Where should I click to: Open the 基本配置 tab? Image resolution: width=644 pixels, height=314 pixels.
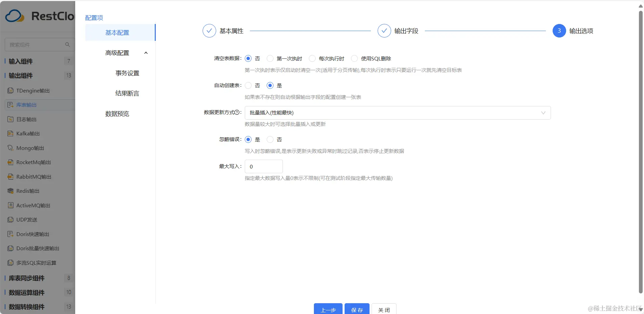(x=120, y=32)
